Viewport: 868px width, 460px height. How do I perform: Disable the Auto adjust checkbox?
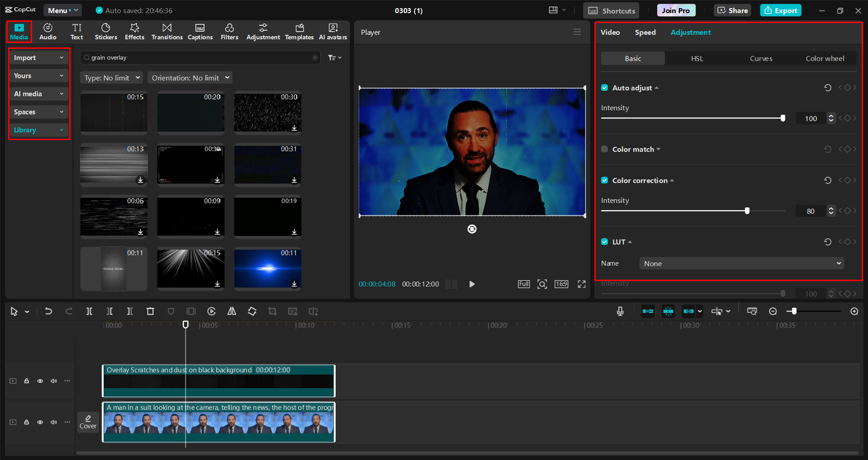[604, 88]
